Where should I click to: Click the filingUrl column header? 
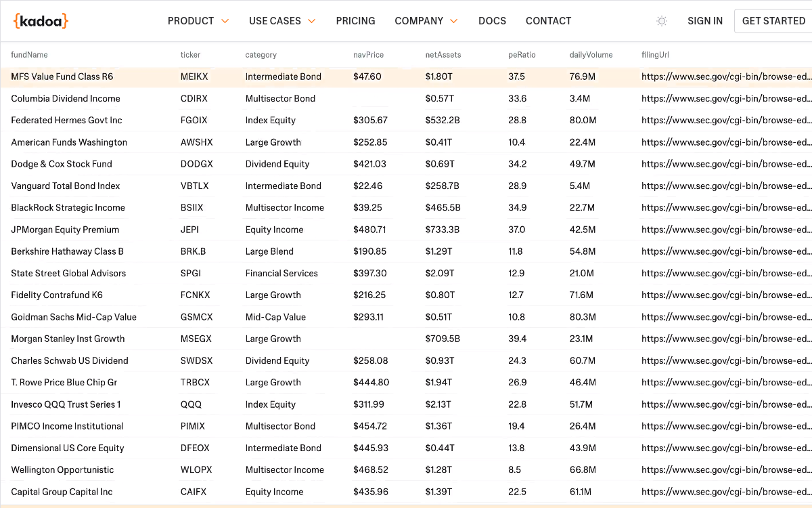(655, 55)
